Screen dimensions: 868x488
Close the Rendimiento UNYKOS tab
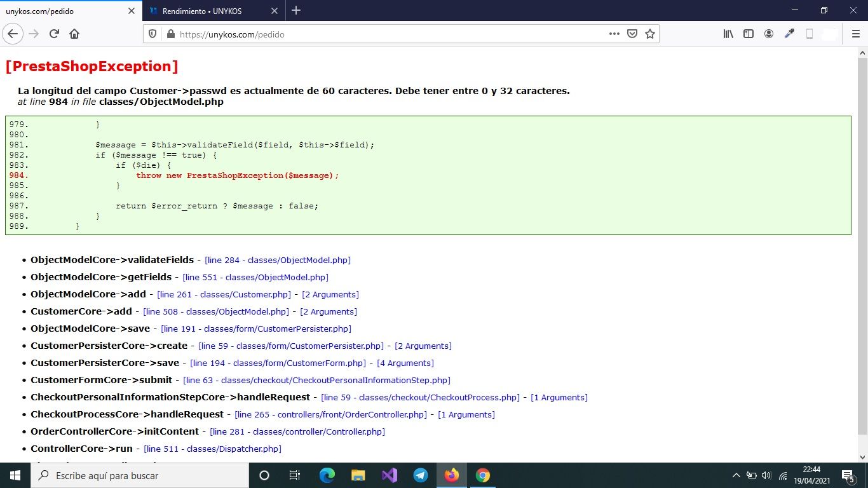275,11
